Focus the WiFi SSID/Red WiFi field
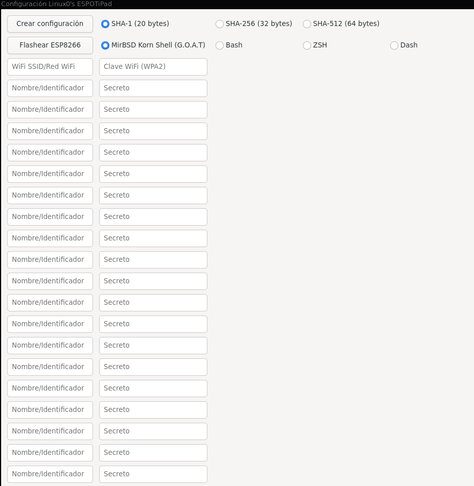Image resolution: width=474 pixels, height=486 pixels. coord(50,67)
